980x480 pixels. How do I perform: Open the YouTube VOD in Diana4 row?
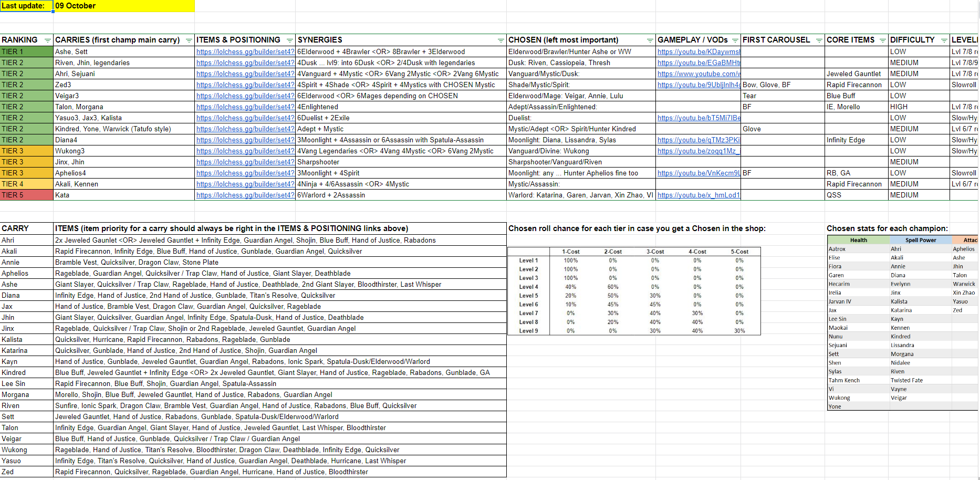click(x=698, y=140)
